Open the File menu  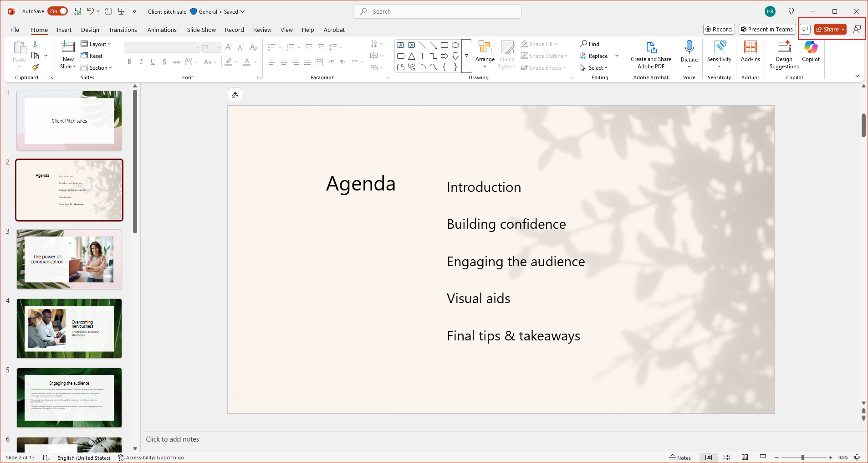tap(15, 30)
